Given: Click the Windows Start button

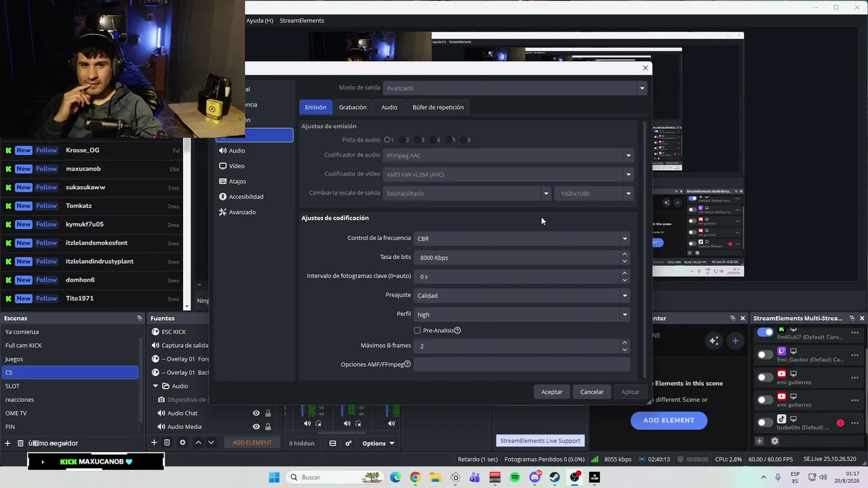Looking at the screenshot, I should (x=274, y=477).
